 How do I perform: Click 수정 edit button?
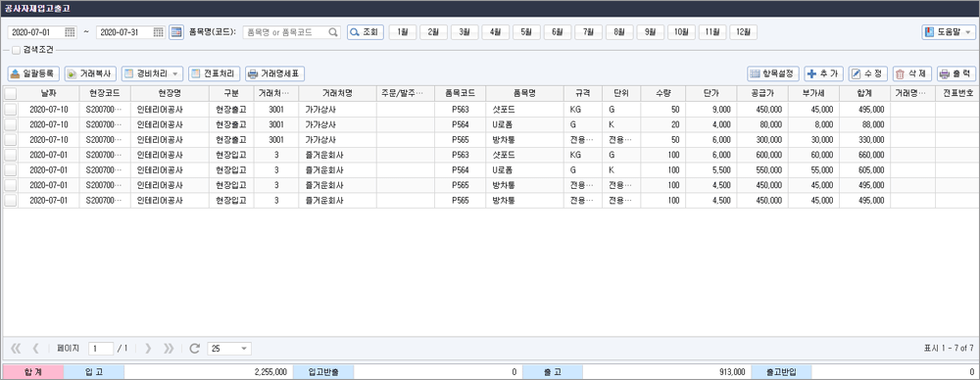(868, 73)
